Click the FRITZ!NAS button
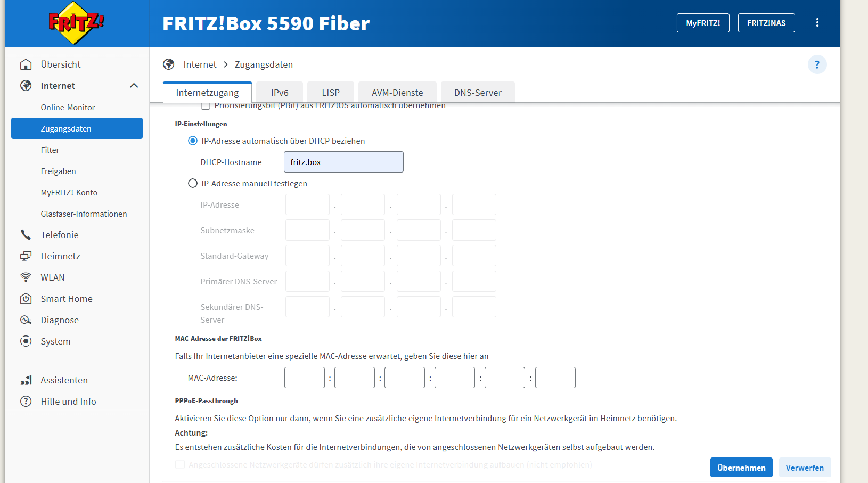This screenshot has width=868, height=483. 766,23
